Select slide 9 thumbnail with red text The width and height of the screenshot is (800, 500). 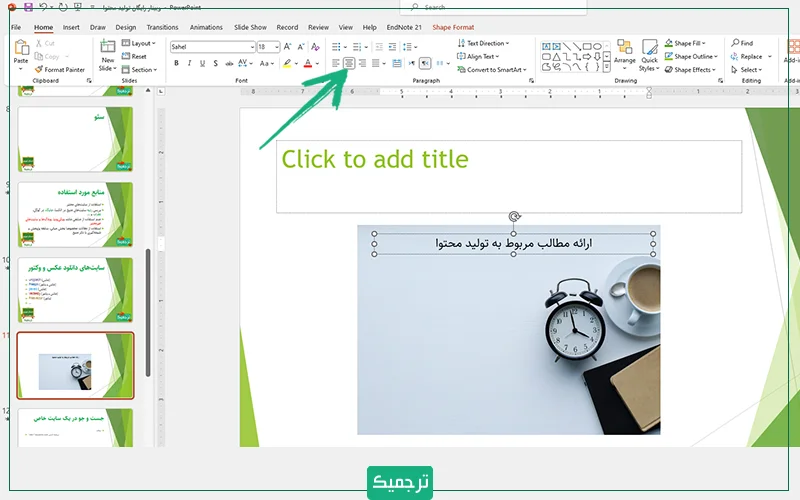[x=76, y=214]
